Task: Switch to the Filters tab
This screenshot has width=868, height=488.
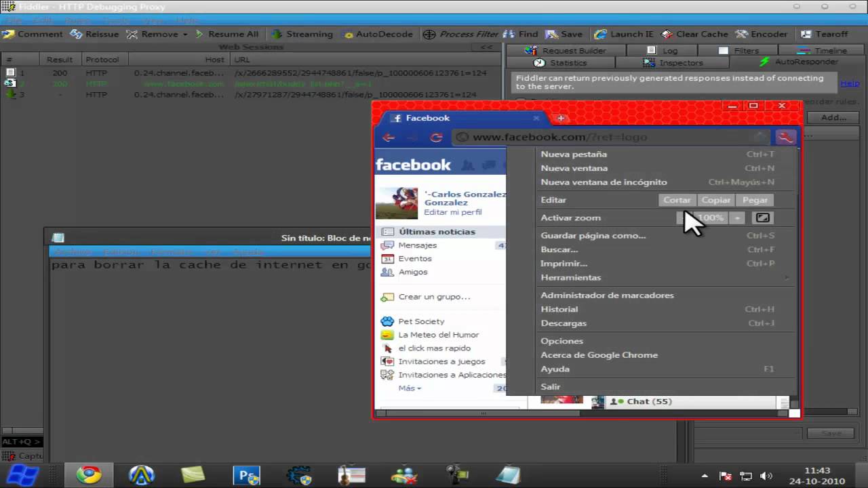Action: pos(738,51)
